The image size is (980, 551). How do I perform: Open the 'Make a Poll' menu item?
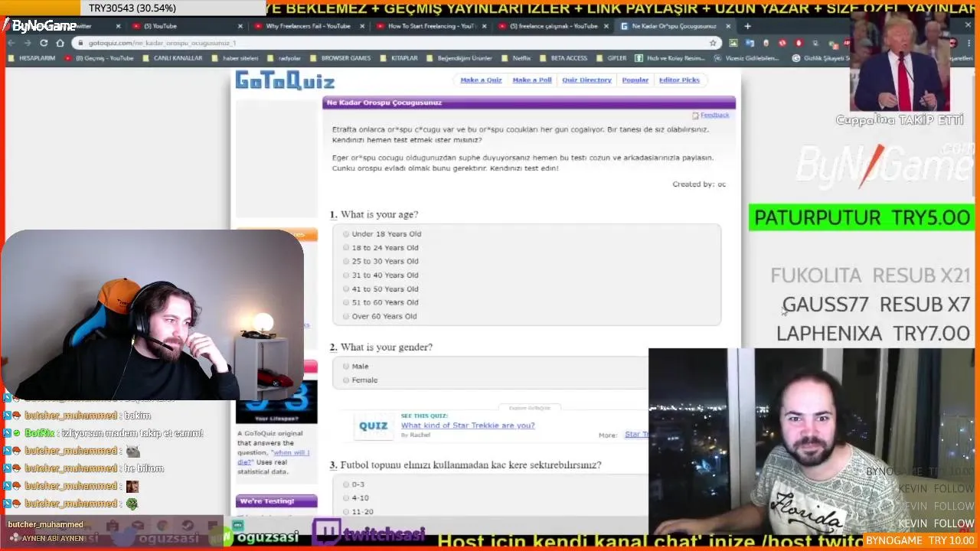[532, 80]
